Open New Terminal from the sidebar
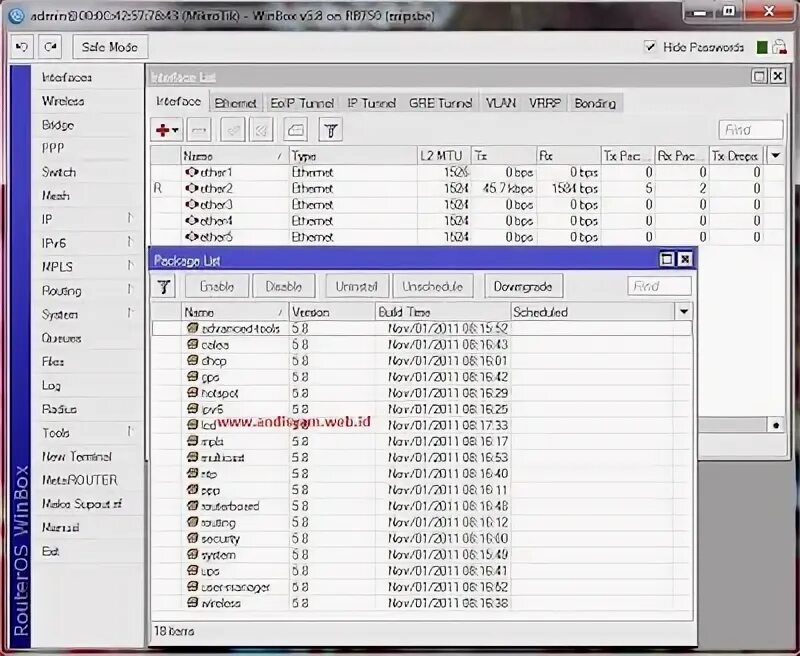 77,457
